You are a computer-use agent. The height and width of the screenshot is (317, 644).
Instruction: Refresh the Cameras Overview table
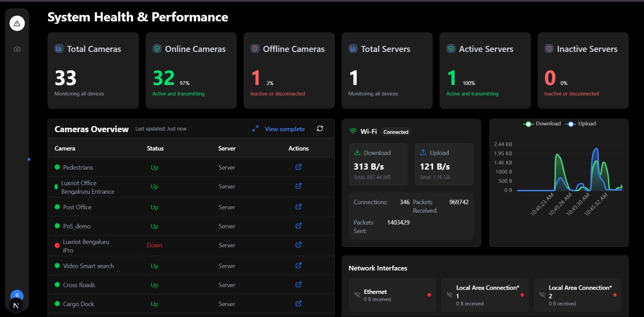pyautogui.click(x=320, y=128)
